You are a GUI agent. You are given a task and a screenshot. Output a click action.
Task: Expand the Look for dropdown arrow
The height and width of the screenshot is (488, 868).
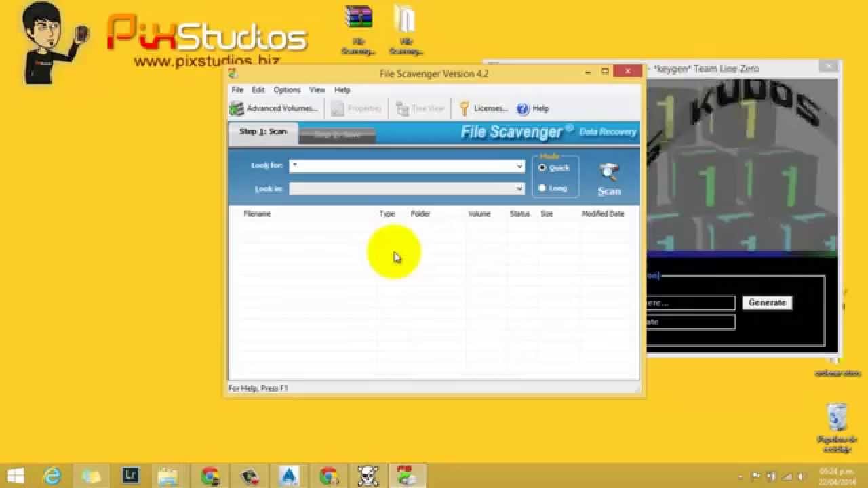pyautogui.click(x=519, y=166)
